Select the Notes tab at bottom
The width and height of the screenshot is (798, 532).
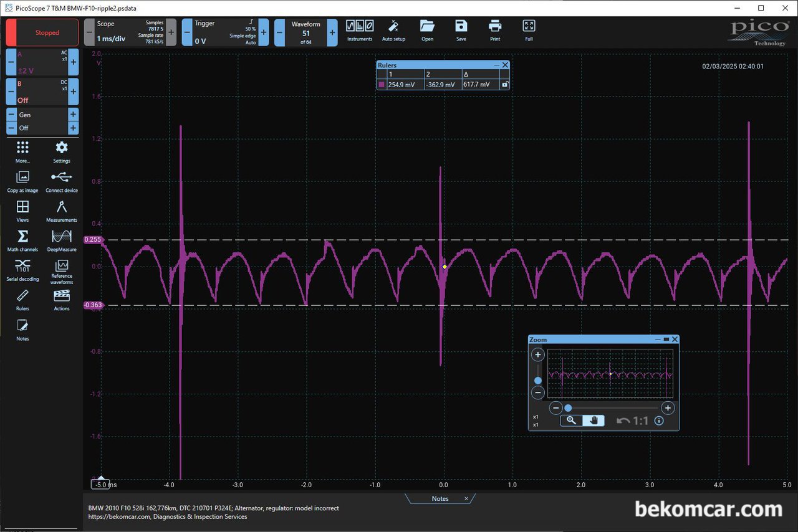tap(440, 498)
